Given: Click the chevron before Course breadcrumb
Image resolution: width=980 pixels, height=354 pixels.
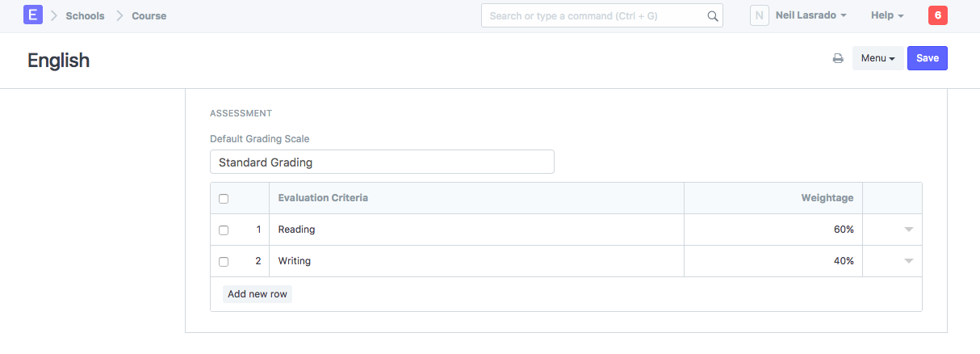Looking at the screenshot, I should (120, 15).
